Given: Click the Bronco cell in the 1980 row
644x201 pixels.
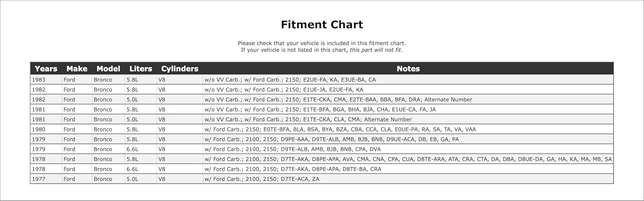Looking at the screenshot, I should tap(103, 129).
